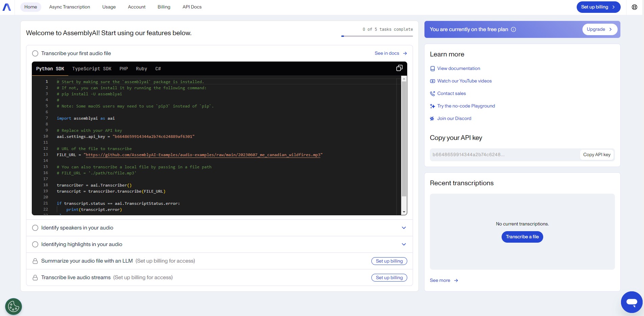Click the lock icon beside live audio streams
Image resolution: width=644 pixels, height=316 pixels.
click(35, 277)
